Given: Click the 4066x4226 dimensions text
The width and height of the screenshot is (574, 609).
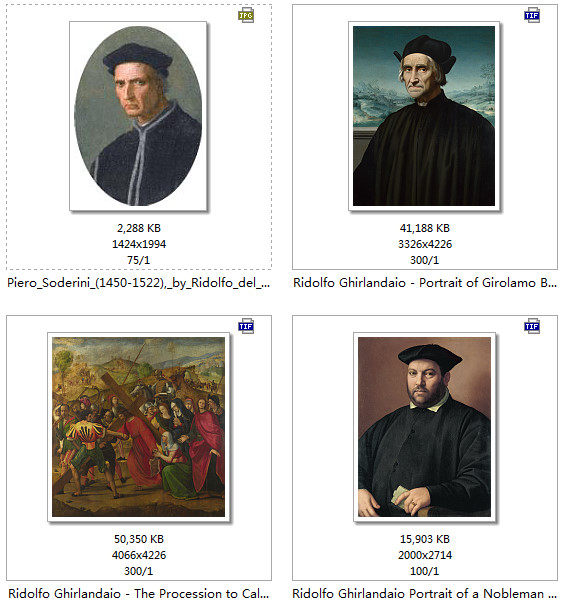Looking at the screenshot, I should point(139,555).
